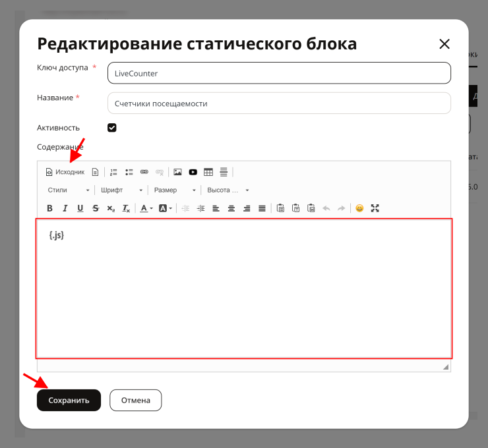This screenshot has width=488, height=448.
Task: Click the Paste icon
Action: coord(280,208)
